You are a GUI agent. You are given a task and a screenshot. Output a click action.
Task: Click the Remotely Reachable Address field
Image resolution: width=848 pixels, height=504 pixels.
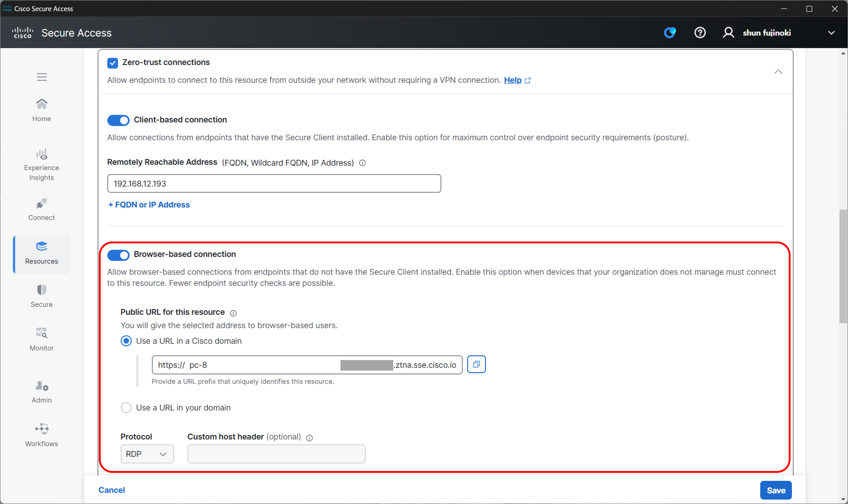[x=274, y=183]
